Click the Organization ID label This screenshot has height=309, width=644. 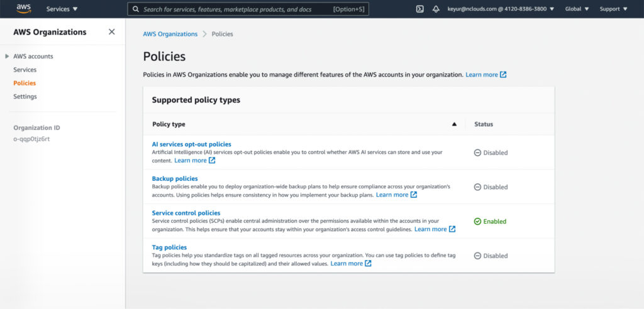click(x=36, y=127)
